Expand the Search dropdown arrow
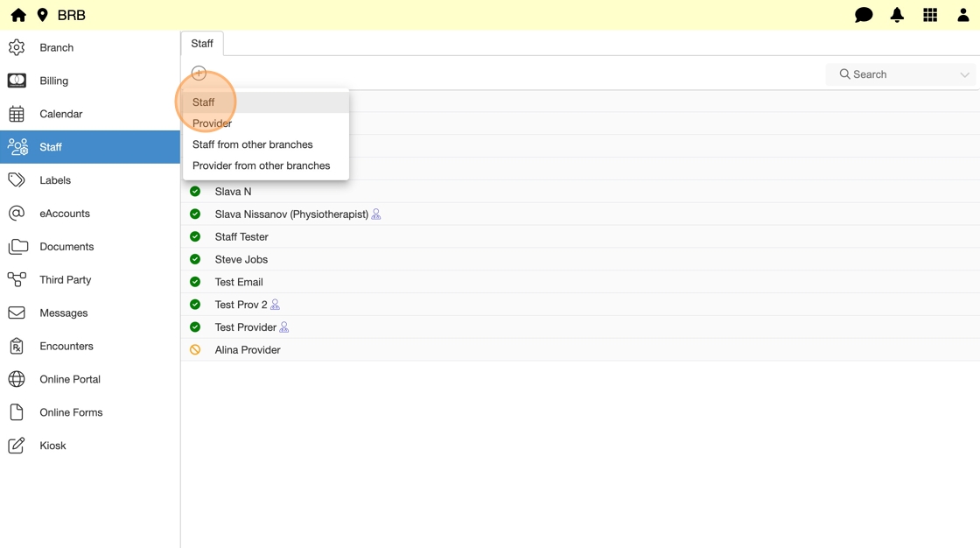This screenshot has height=548, width=980. (x=964, y=74)
